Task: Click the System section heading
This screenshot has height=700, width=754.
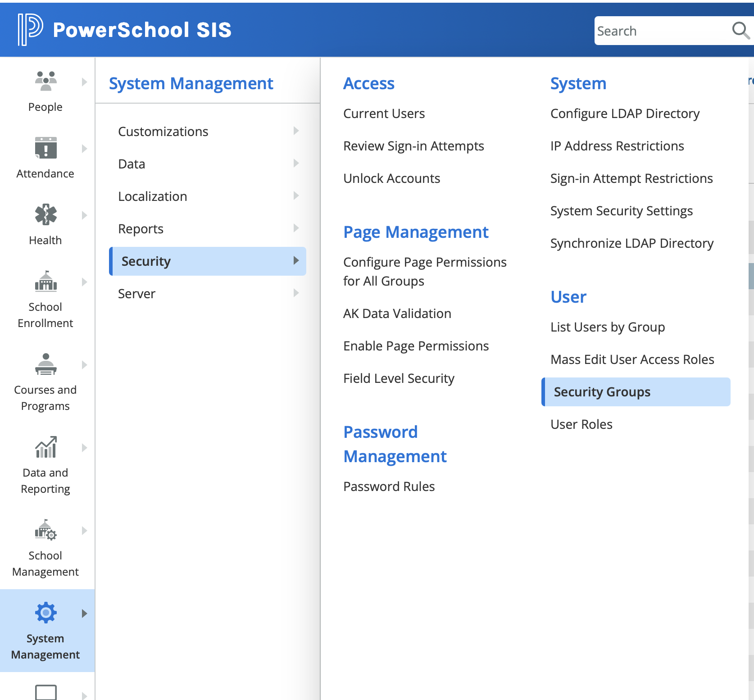Action: coord(578,84)
